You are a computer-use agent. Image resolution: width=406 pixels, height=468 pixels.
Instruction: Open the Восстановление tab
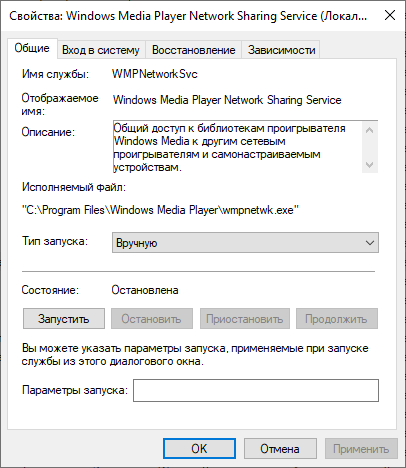193,50
